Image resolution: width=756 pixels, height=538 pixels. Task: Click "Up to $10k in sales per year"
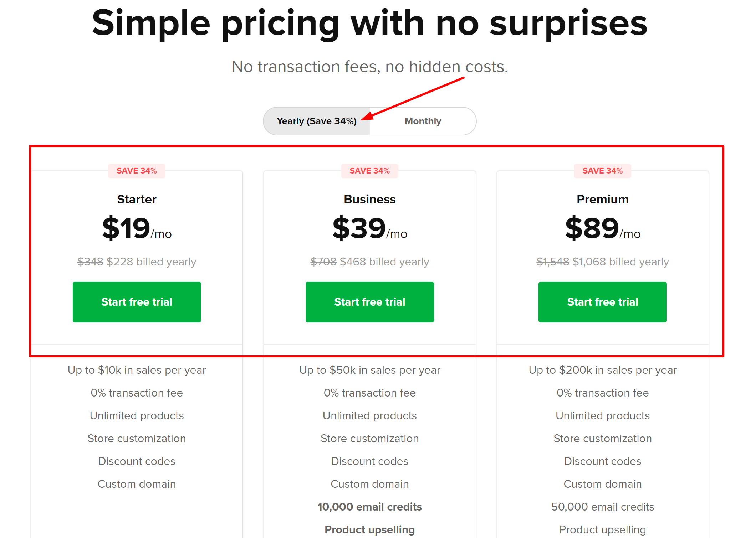[137, 370]
